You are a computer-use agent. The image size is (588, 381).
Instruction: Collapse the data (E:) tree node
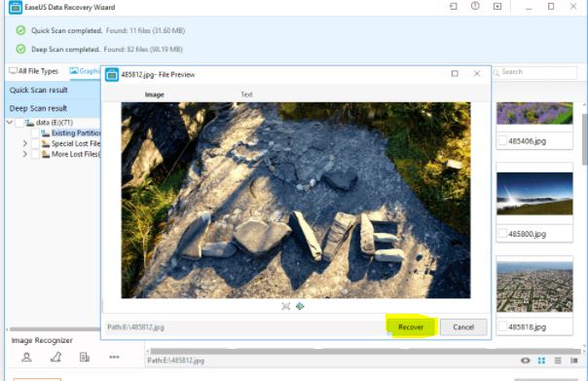pos(10,123)
